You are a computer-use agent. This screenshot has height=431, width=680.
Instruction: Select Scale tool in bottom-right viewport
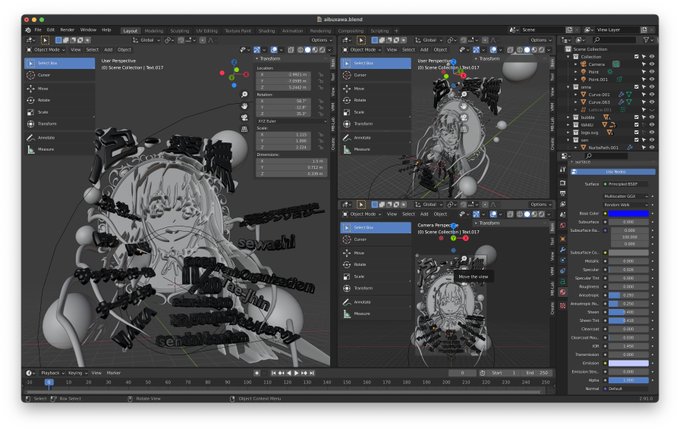coord(376,277)
